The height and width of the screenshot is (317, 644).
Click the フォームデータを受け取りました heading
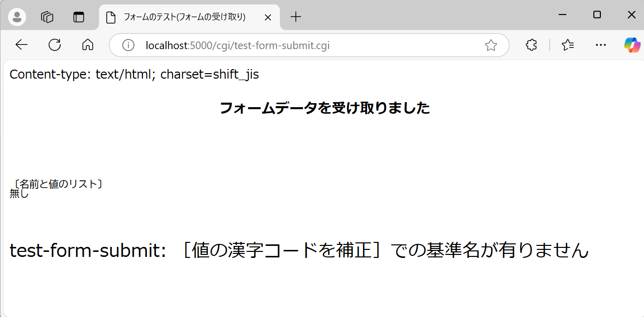tap(325, 108)
